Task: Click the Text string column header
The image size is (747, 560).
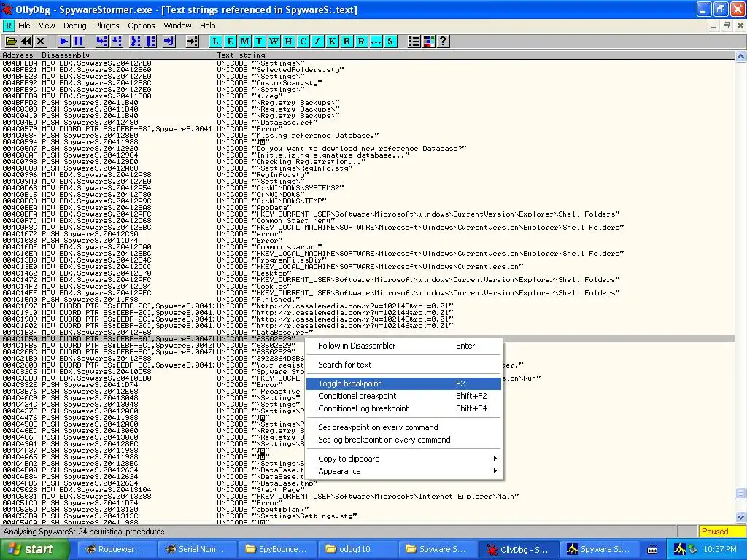Action: 474,55
